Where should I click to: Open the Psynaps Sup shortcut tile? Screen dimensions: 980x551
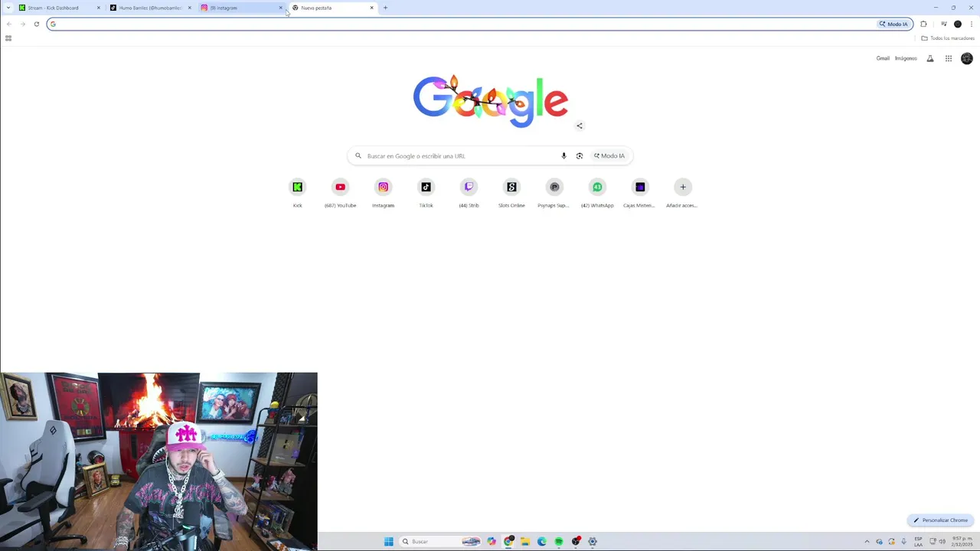554,193
